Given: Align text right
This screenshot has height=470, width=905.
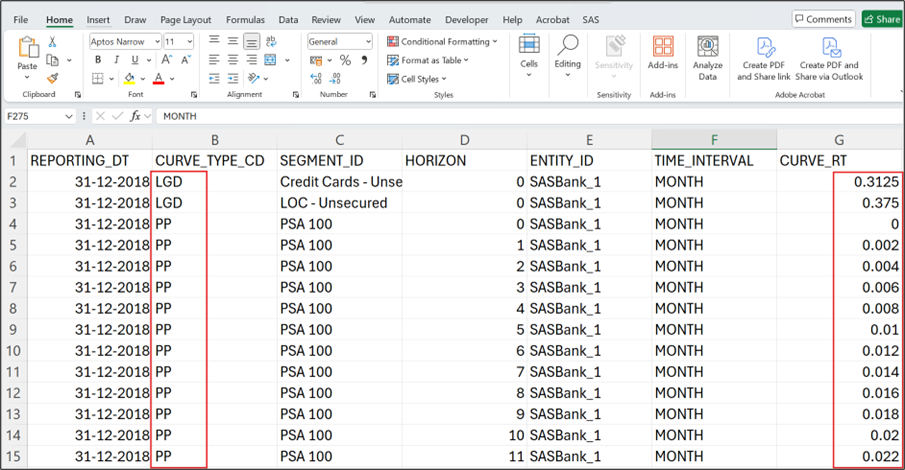Looking at the screenshot, I should click(252, 59).
